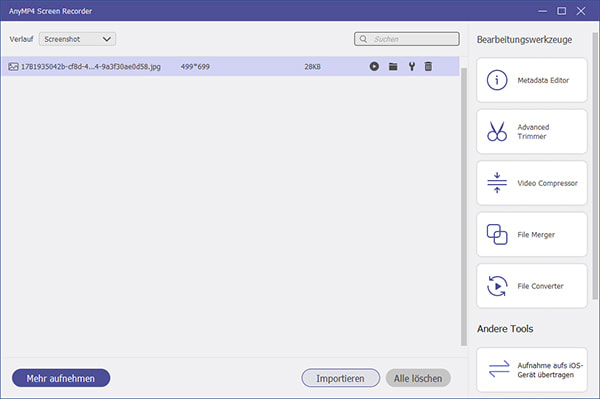Screen dimensions: 600x399
Task: Open the File Merger tool
Action: coord(532,235)
